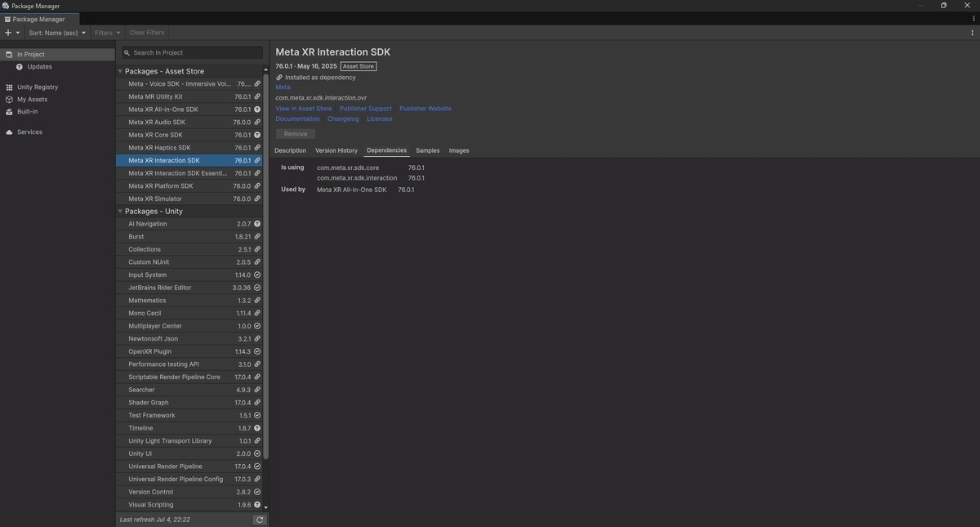Click the Search In Project field
The width and height of the screenshot is (980, 527).
point(192,52)
